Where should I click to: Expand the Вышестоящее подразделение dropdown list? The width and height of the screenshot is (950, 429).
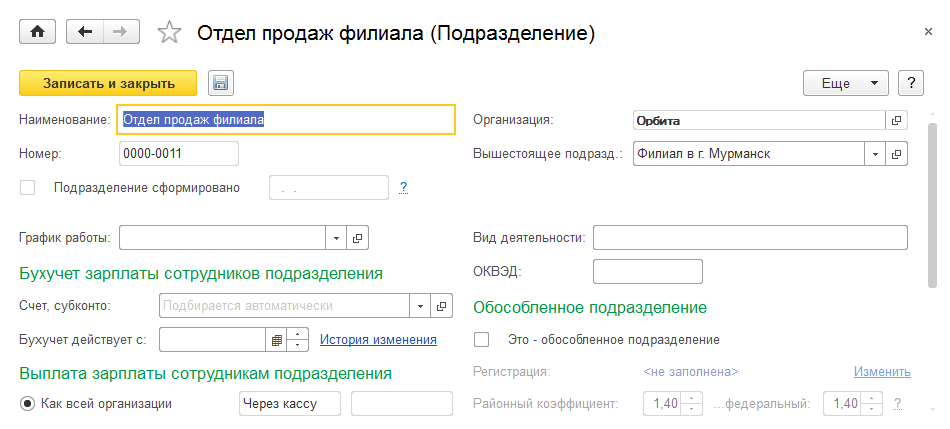[875, 154]
